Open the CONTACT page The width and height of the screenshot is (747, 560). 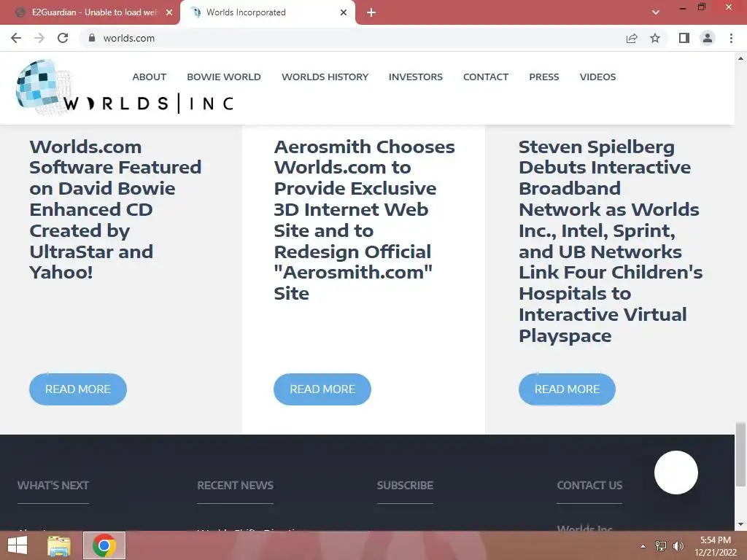tap(485, 77)
